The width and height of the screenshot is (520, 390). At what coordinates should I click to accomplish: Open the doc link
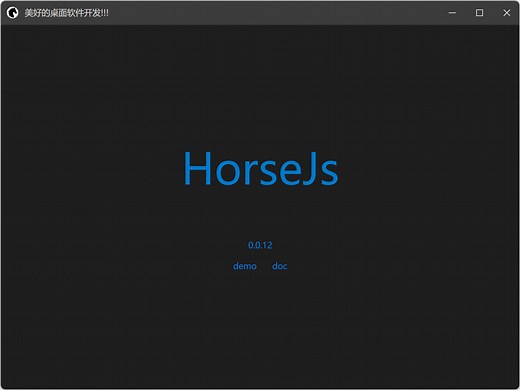[x=279, y=266]
